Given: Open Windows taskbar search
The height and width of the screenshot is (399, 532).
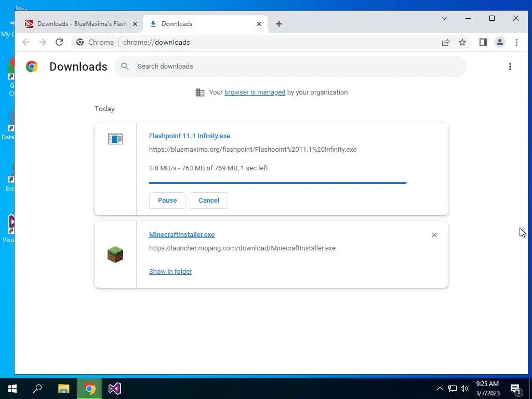Looking at the screenshot, I should click(x=37, y=389).
